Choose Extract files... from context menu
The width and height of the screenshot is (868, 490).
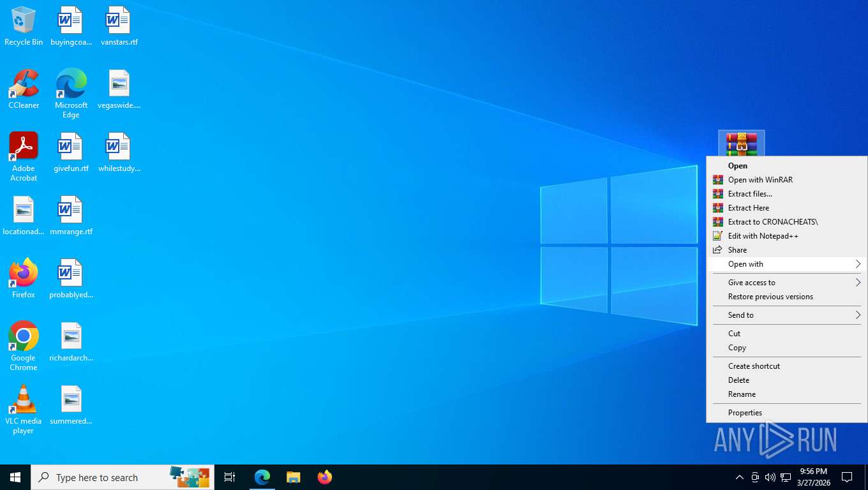[x=787, y=194]
